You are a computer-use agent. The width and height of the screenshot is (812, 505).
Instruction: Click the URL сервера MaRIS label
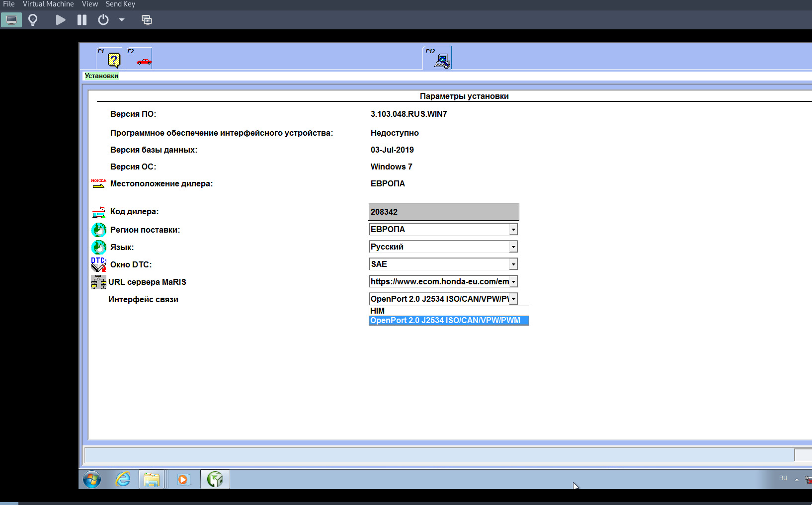tap(147, 282)
